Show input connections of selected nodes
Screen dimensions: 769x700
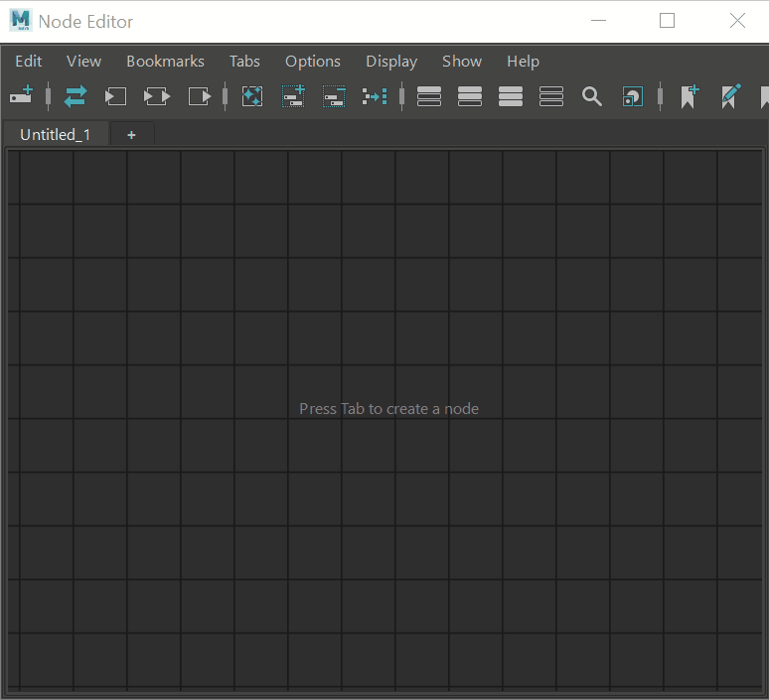pos(116,96)
